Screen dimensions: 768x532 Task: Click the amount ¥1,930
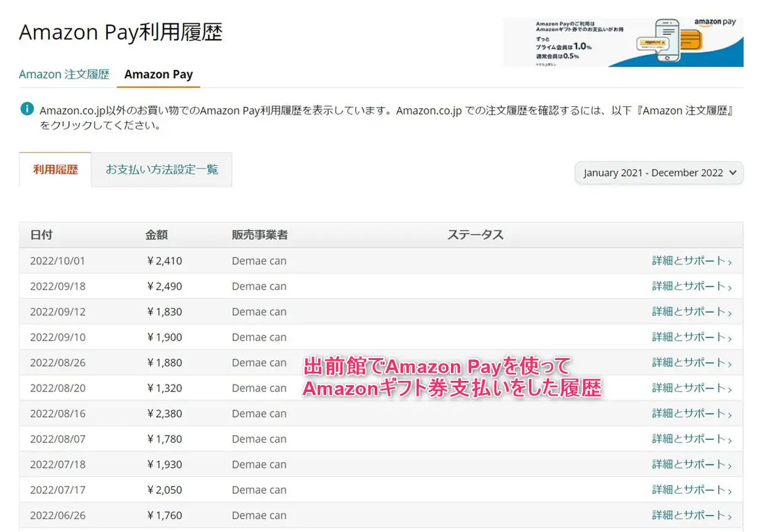point(164,464)
